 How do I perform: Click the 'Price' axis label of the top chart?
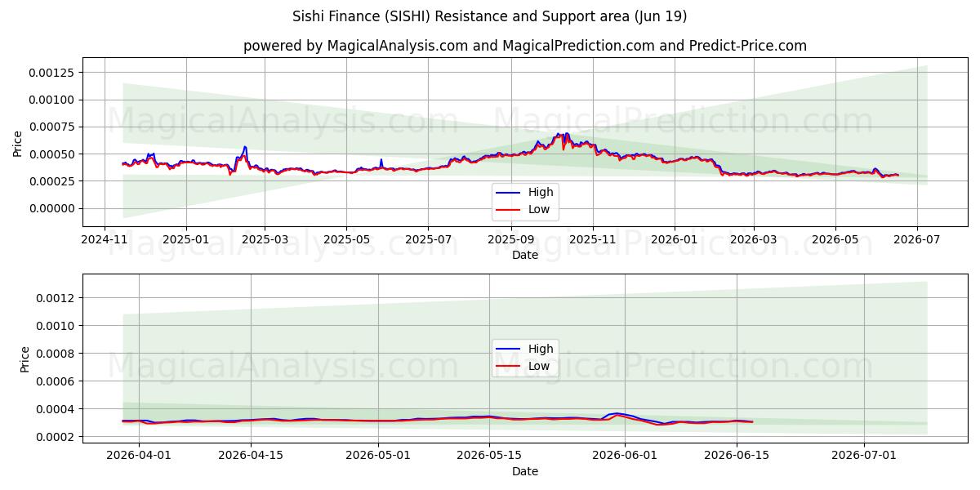tap(18, 143)
